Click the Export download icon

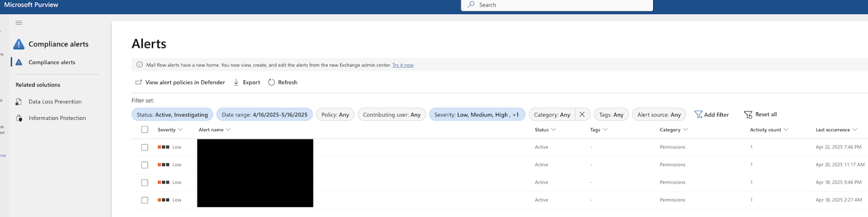(236, 82)
